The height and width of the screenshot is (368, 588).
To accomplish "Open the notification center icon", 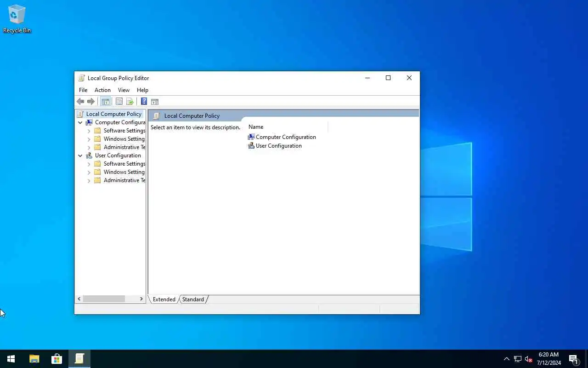I will 573,359.
